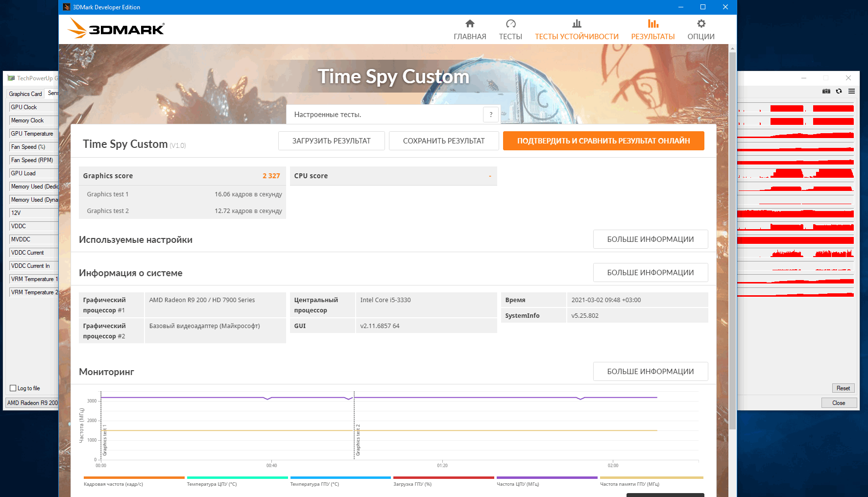Select Fan Speed (%) sensor row
868x497 pixels.
click(34, 147)
